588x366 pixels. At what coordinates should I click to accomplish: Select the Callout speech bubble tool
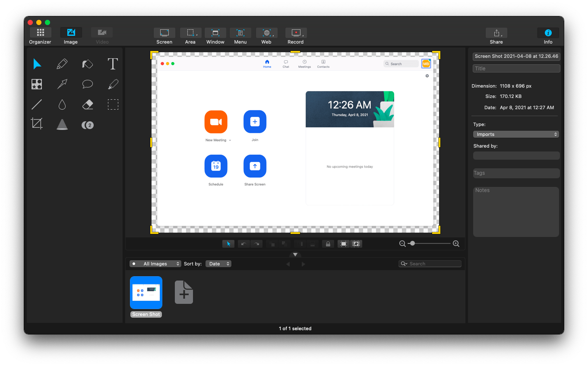(x=88, y=84)
